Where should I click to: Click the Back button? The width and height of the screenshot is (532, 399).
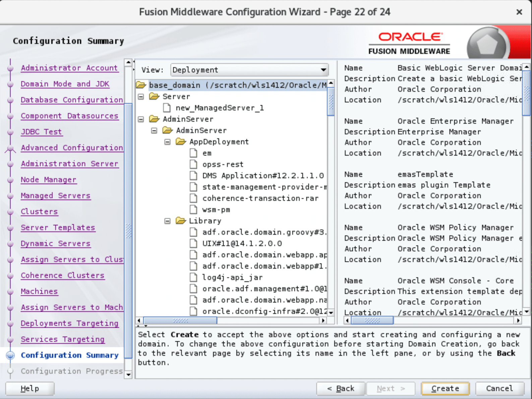pos(341,388)
